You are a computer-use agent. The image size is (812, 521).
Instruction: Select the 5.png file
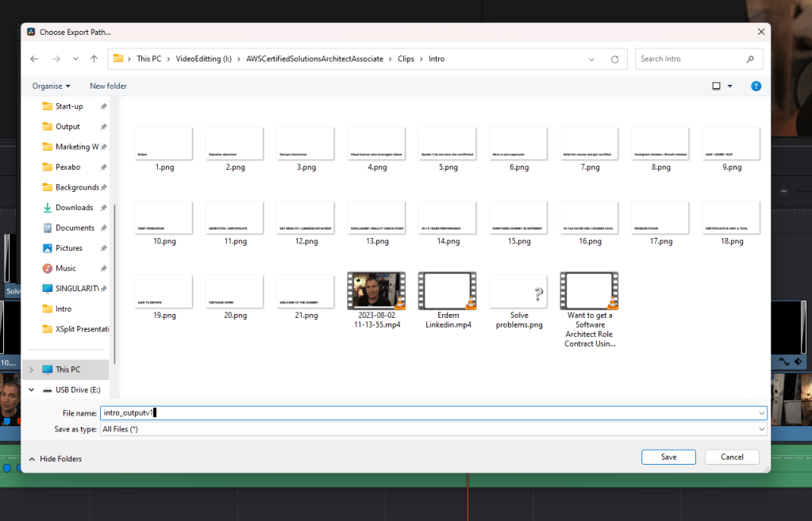click(448, 150)
